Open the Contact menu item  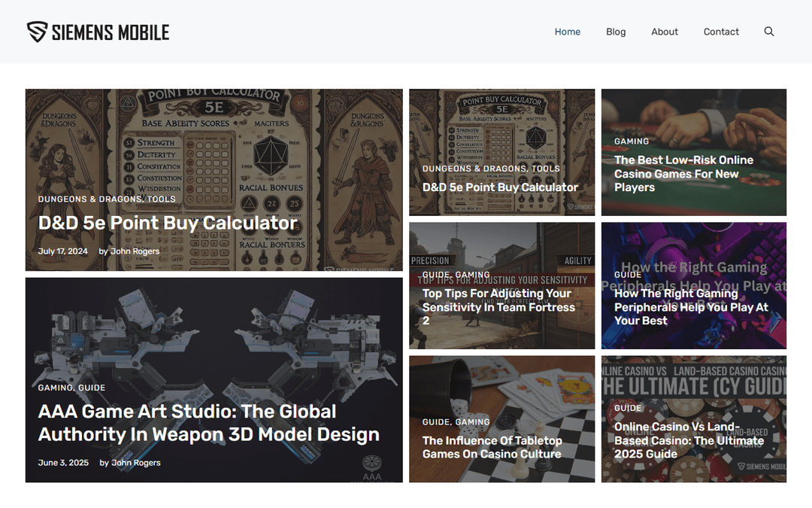pos(721,32)
